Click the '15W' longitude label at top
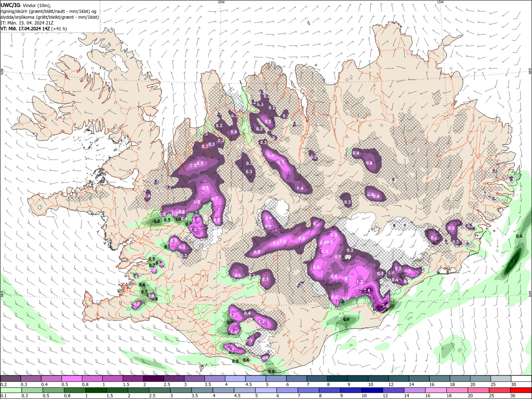Screen dimensions: 532x399 pos(440,2)
